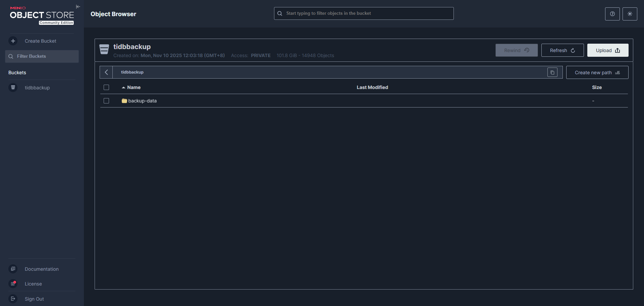Focus the filter objects in the bucket search field

pyautogui.click(x=364, y=13)
